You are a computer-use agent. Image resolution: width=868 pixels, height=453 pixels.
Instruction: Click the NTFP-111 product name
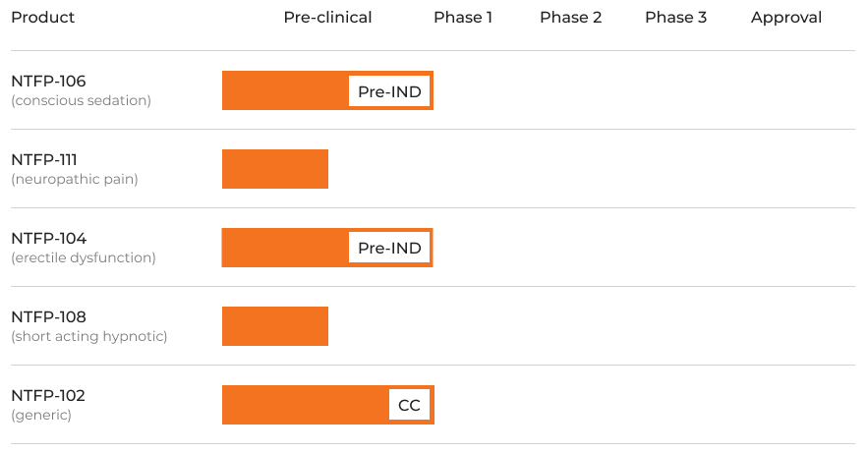coord(44,160)
